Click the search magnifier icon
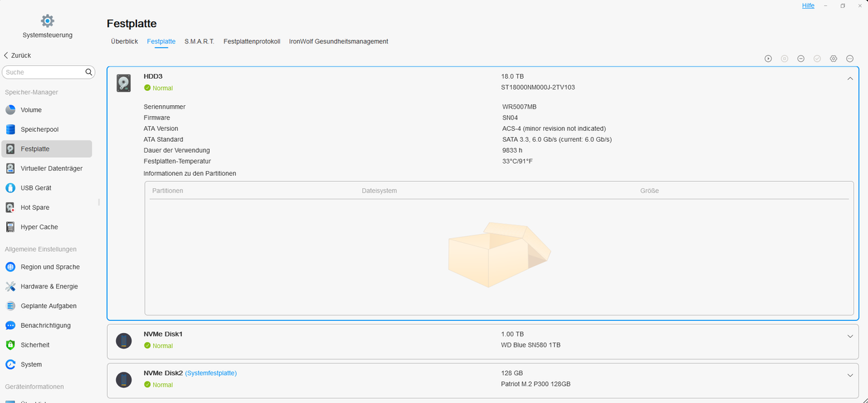 [x=89, y=72]
